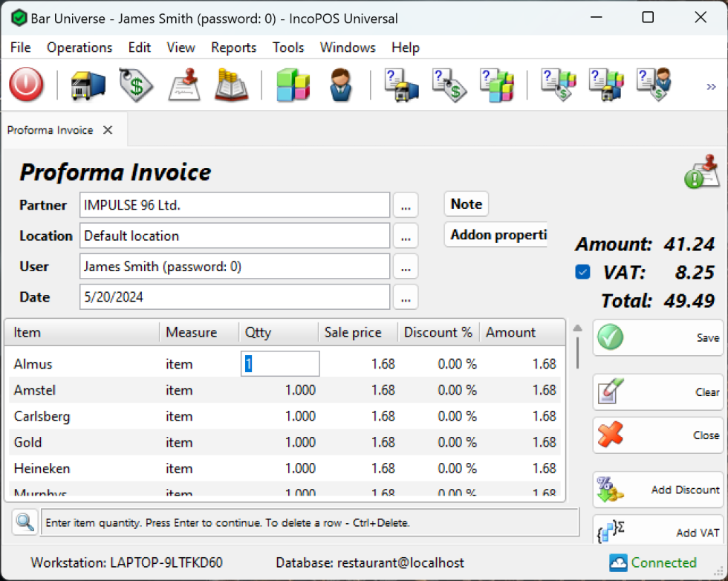Click the Qtty column header
This screenshot has height=581, width=728.
click(279, 333)
